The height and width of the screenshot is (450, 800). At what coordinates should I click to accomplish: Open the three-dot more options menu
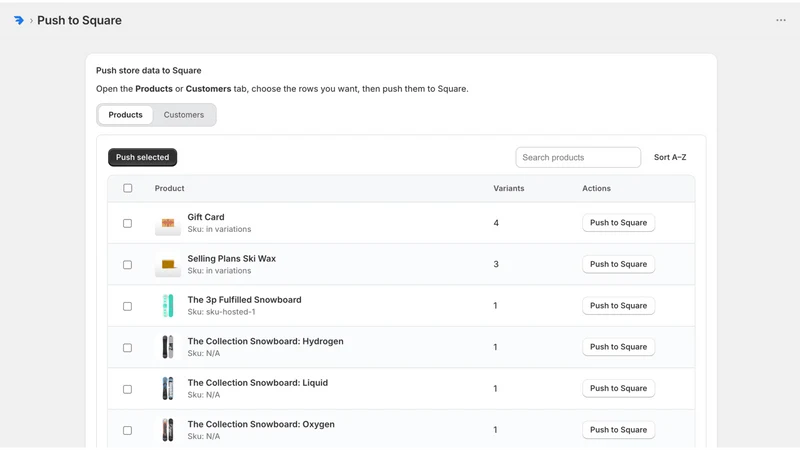[x=781, y=20]
